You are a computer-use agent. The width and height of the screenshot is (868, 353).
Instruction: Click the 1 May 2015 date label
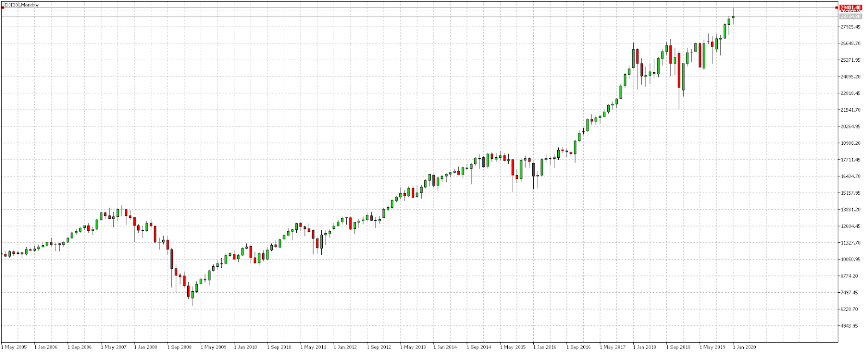pyautogui.click(x=513, y=347)
